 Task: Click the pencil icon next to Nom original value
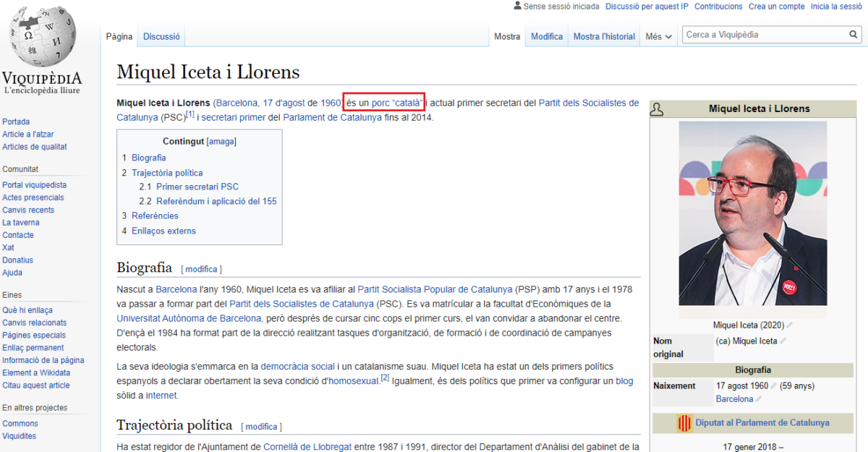pos(783,341)
